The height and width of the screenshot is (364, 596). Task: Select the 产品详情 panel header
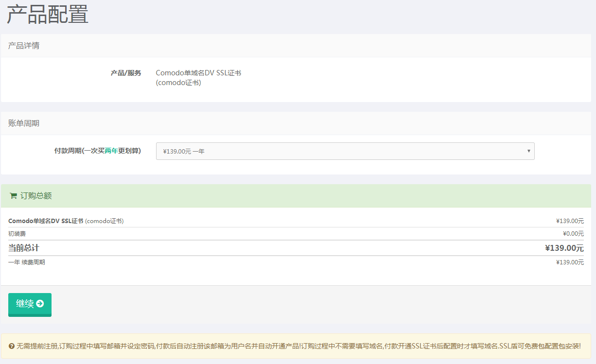pyautogui.click(x=24, y=46)
